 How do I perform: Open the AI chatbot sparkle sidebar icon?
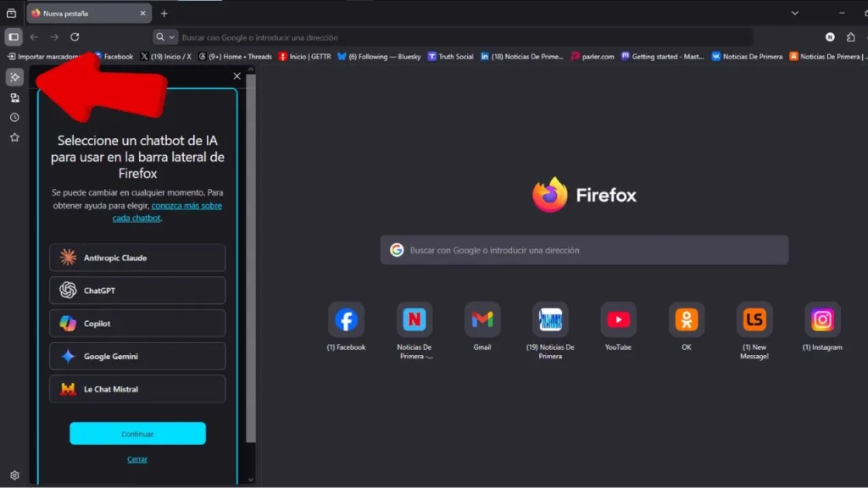pos(14,77)
